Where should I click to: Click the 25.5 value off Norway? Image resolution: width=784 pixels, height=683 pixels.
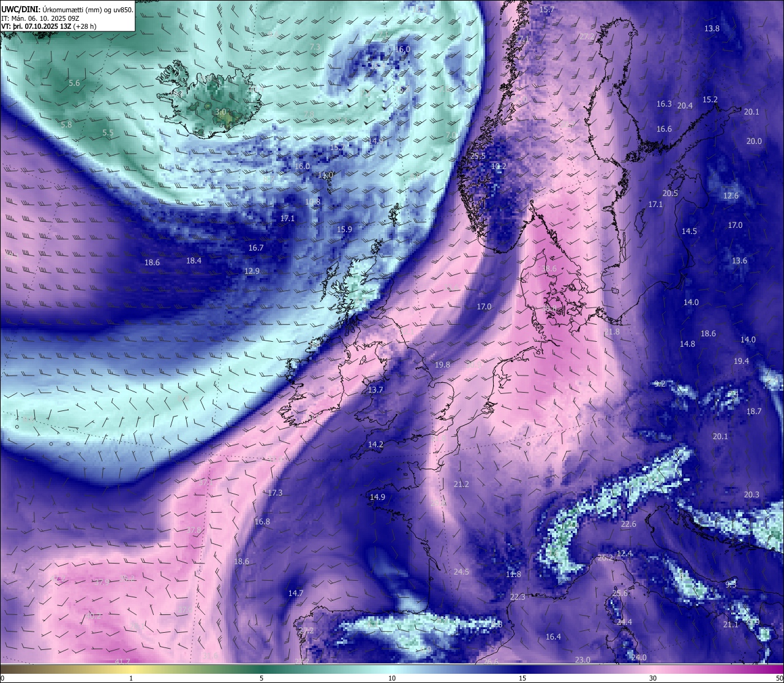478,156
